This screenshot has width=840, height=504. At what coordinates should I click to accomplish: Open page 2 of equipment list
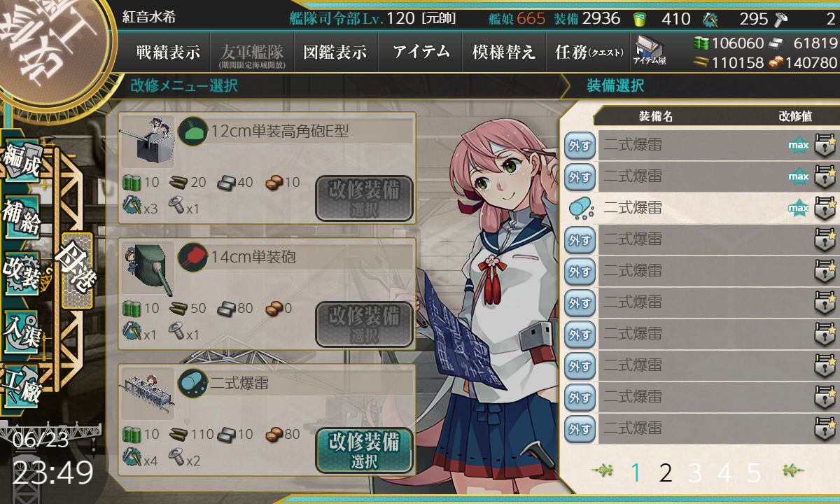(666, 474)
